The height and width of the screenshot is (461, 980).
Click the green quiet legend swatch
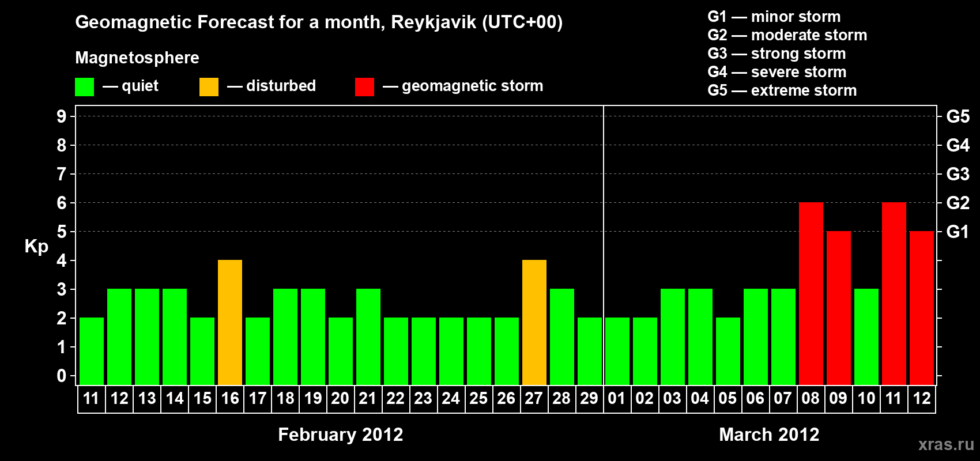[84, 87]
